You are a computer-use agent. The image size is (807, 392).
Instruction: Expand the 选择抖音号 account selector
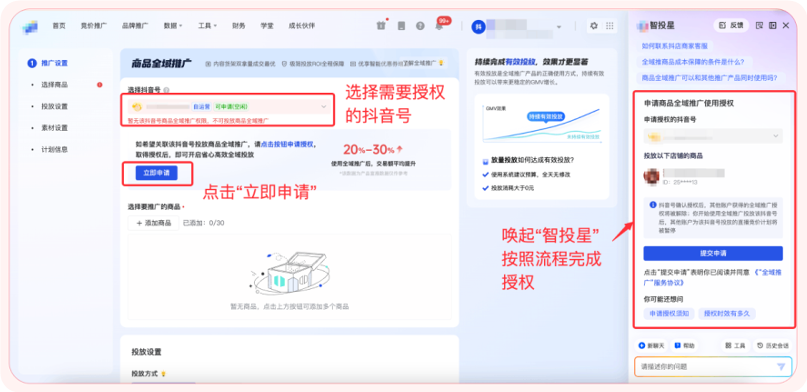(229, 106)
